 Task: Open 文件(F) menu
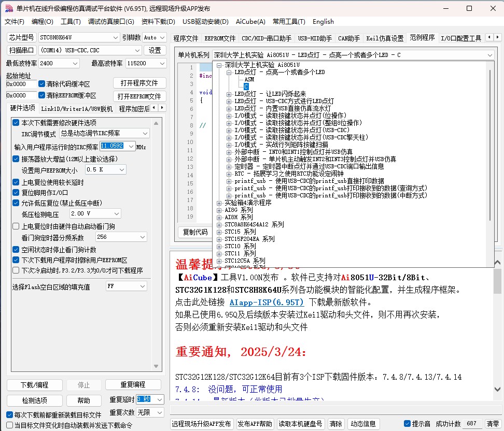click(14, 22)
